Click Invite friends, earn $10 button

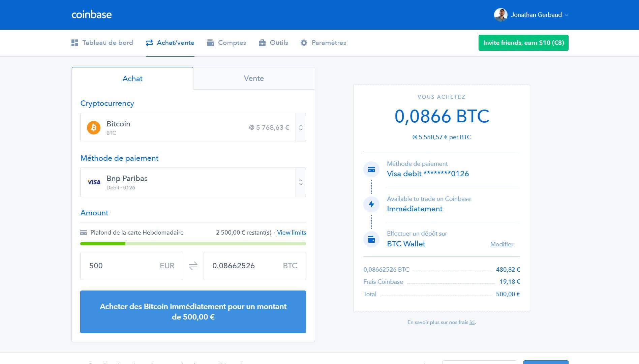pos(523,43)
